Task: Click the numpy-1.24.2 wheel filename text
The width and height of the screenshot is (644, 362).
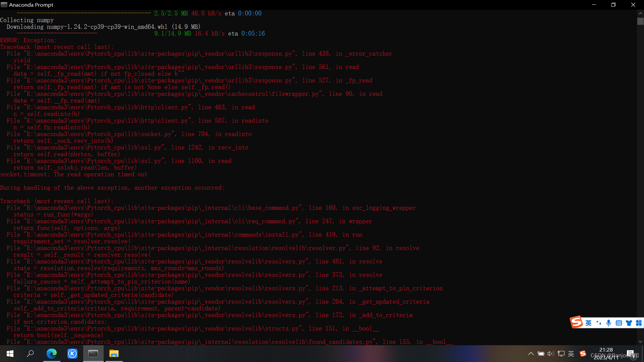Action: click(107, 27)
